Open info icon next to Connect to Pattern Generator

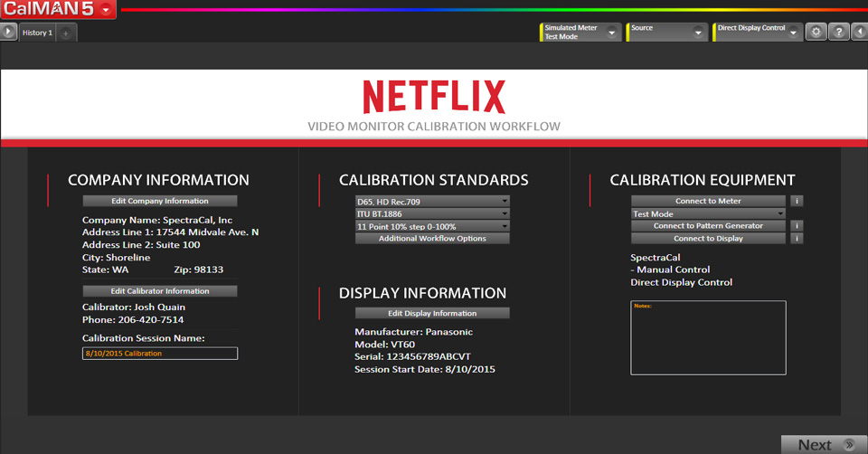[797, 226]
